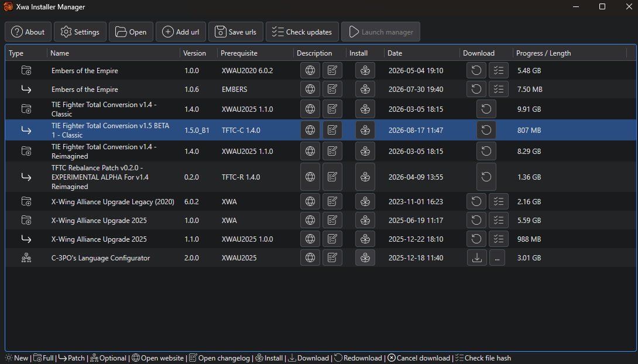
Task: Open website for X-Wing Alliance Upgrade 2025 1.1.0
Action: [310, 239]
